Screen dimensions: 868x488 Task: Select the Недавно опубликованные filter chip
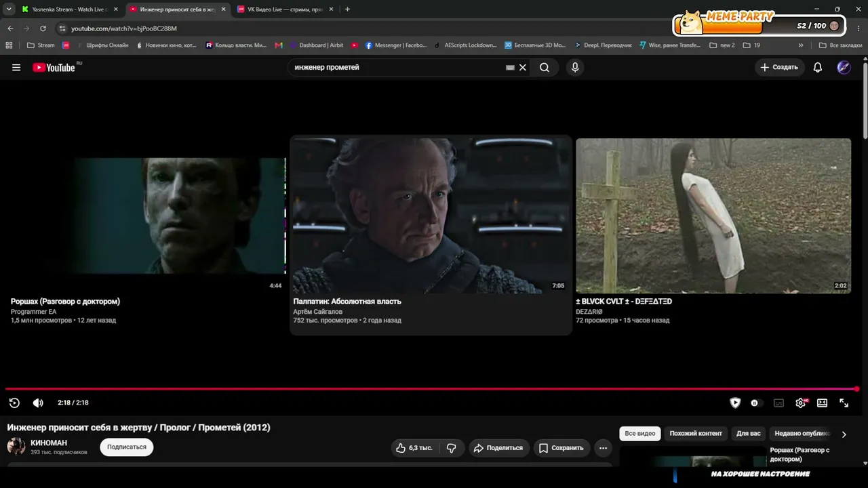click(802, 434)
